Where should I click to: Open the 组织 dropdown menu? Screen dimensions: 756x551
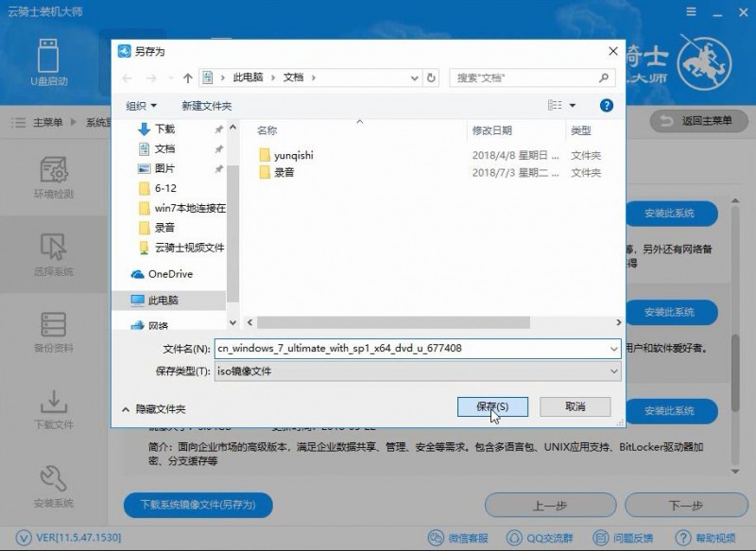[141, 106]
